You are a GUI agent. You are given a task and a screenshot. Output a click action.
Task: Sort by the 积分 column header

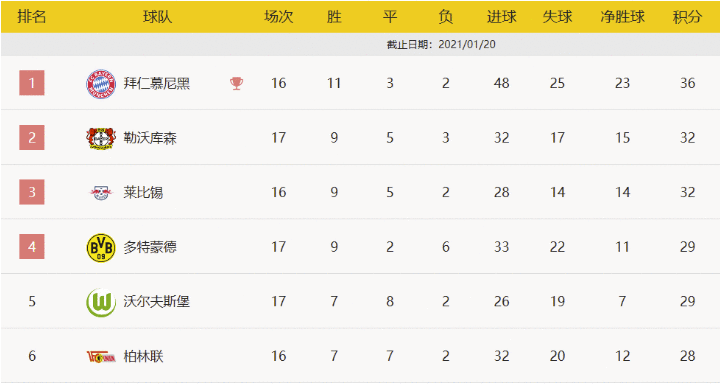[687, 17]
